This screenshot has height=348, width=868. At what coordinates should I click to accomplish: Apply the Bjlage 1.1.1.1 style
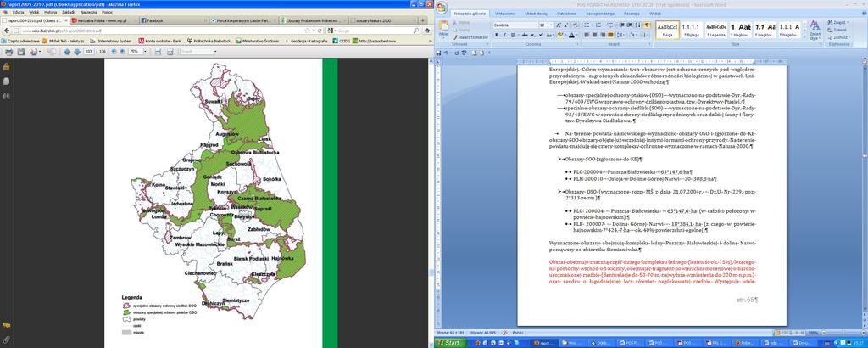690,31
